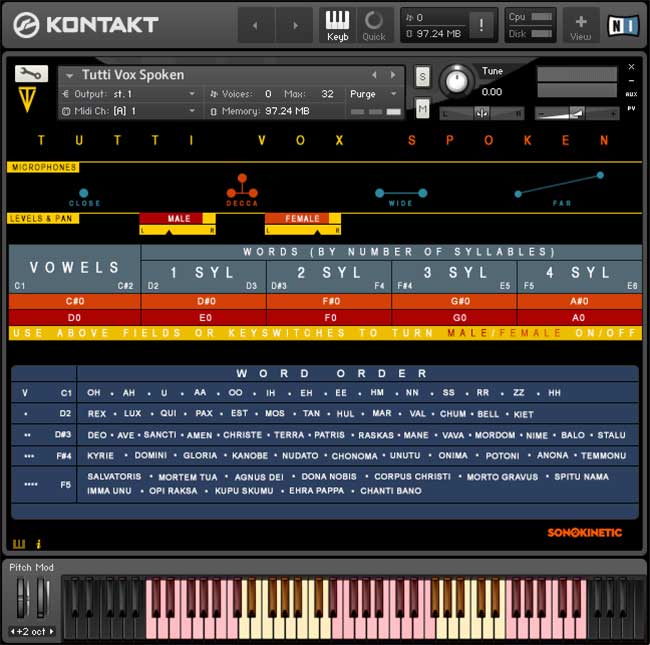The image size is (650, 645).
Task: Minimize the instrument header view
Action: 631,80
